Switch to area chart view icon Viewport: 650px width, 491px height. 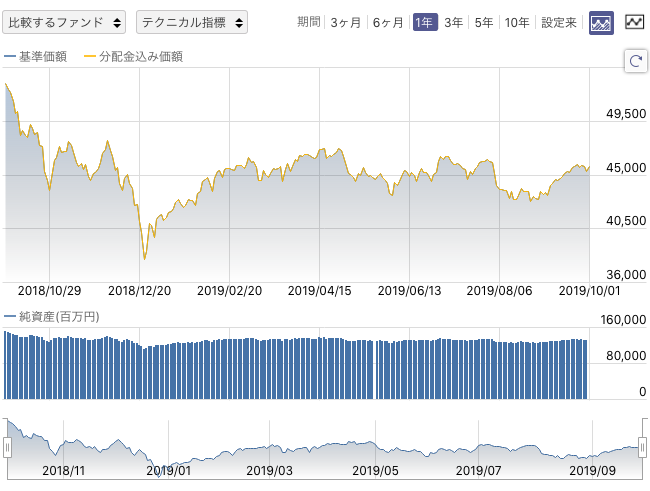tap(601, 23)
